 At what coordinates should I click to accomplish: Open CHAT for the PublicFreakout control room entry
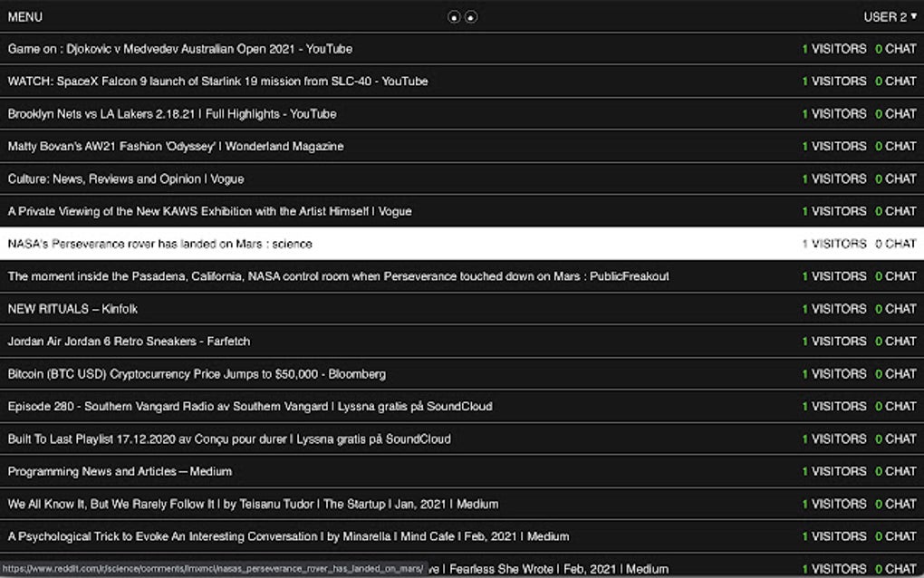pyautogui.click(x=897, y=276)
